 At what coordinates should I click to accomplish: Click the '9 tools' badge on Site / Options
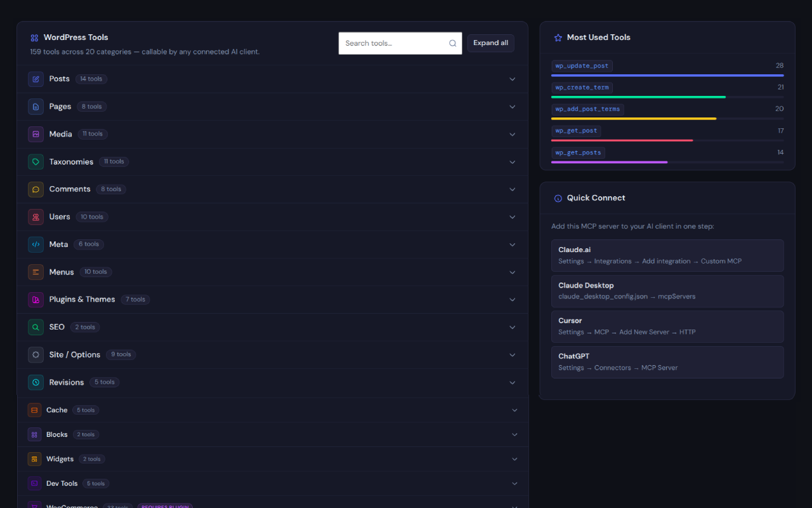pos(121,354)
